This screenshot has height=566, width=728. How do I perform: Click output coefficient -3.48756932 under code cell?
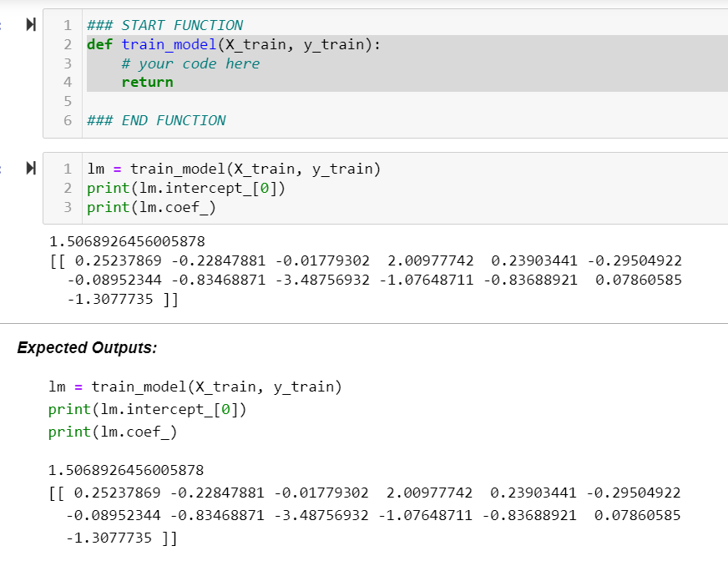point(322,280)
